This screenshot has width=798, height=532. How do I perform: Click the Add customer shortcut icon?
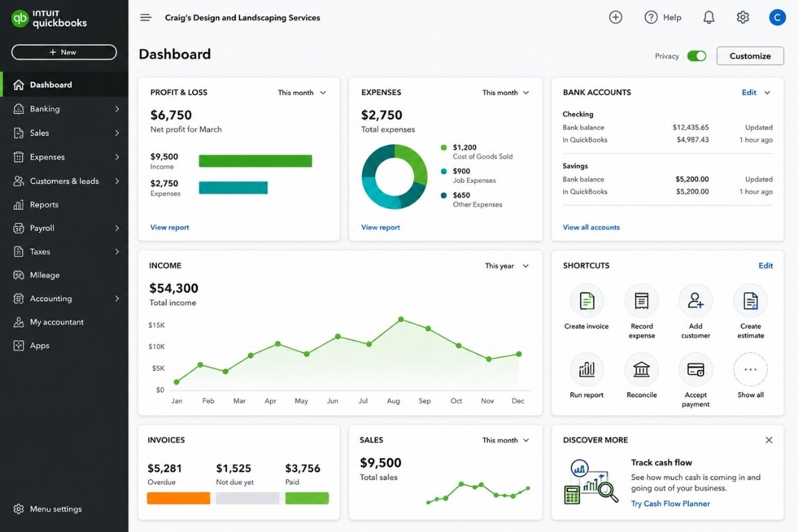(x=696, y=301)
